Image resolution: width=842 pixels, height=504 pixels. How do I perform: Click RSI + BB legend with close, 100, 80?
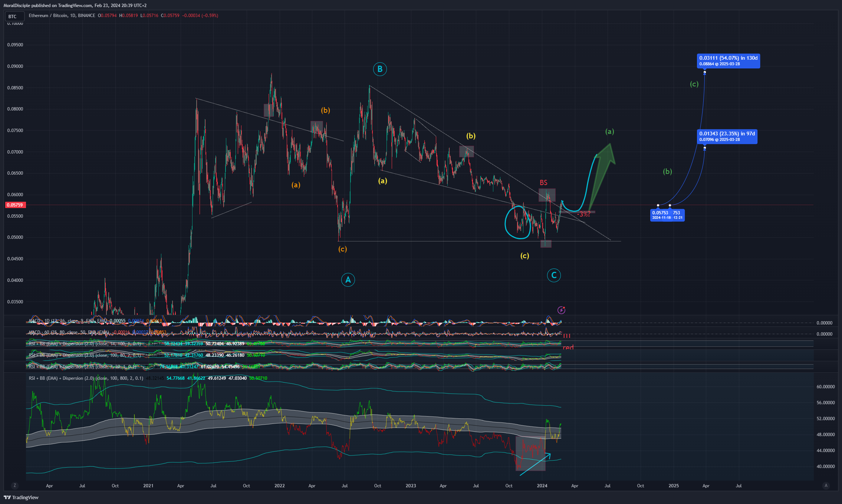[x=147, y=355]
